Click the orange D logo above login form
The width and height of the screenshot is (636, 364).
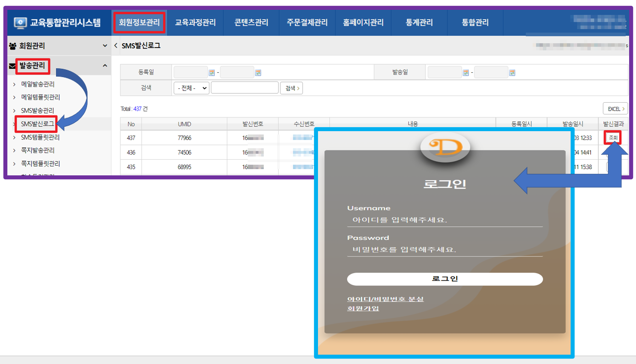[445, 147]
